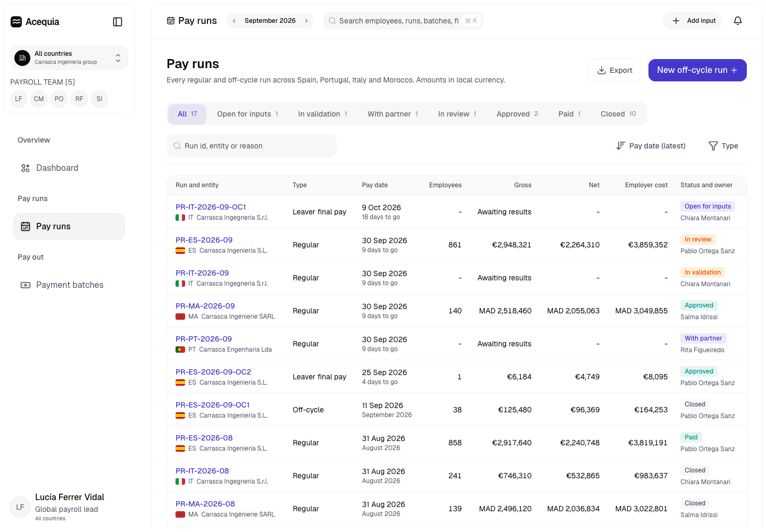Focus the global search employees field
The width and height of the screenshot is (766, 532).
(x=403, y=21)
